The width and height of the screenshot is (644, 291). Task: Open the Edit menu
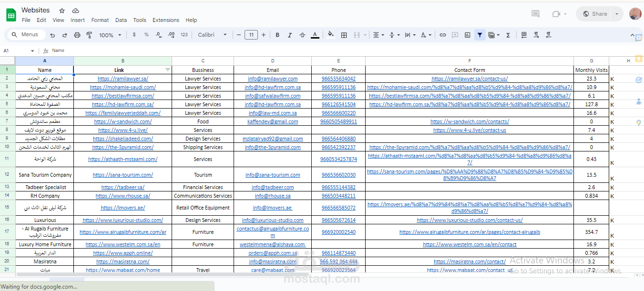[41, 20]
